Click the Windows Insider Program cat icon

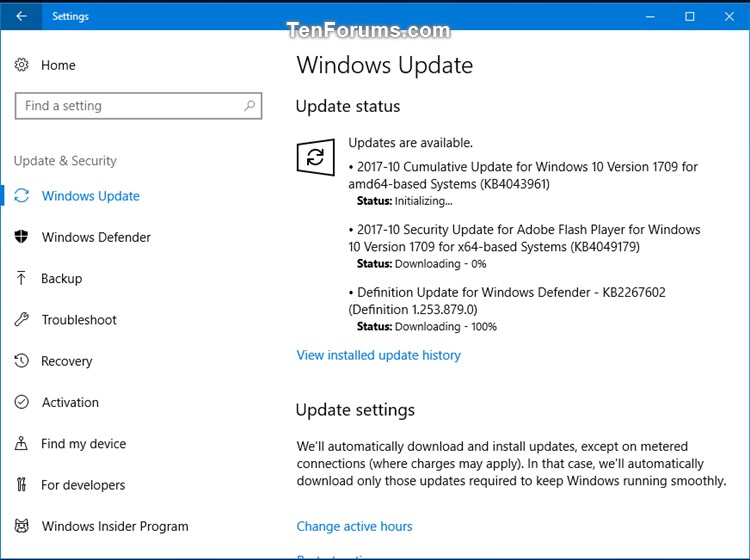click(x=22, y=526)
